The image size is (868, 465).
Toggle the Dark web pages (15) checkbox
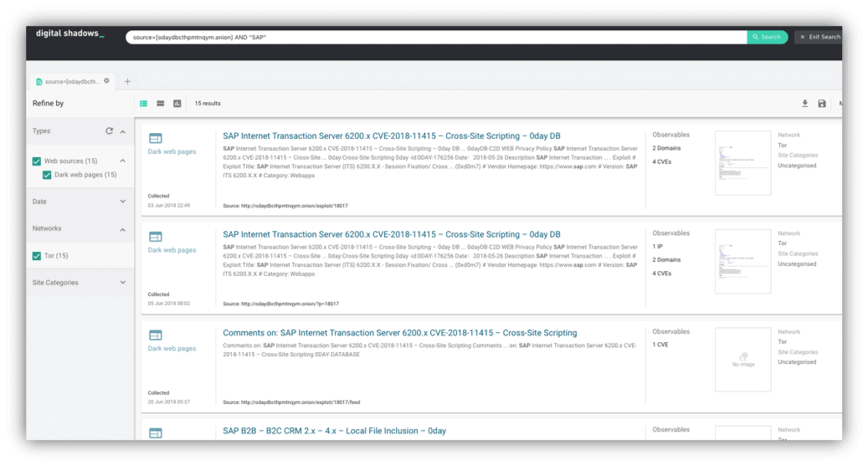click(47, 175)
